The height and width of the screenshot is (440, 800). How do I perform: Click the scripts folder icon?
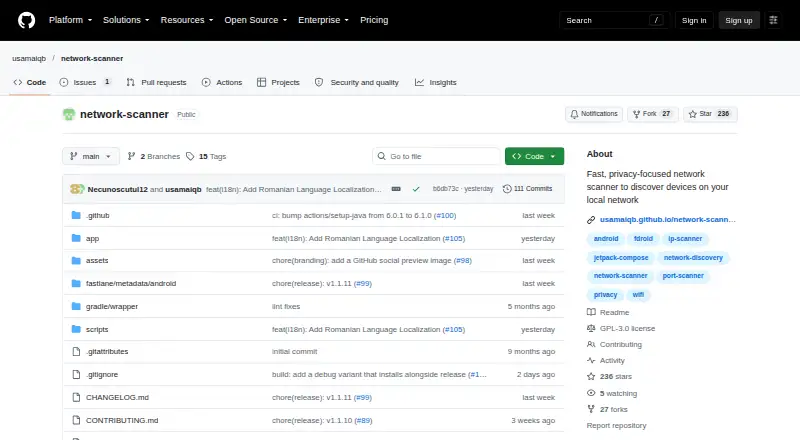point(76,329)
